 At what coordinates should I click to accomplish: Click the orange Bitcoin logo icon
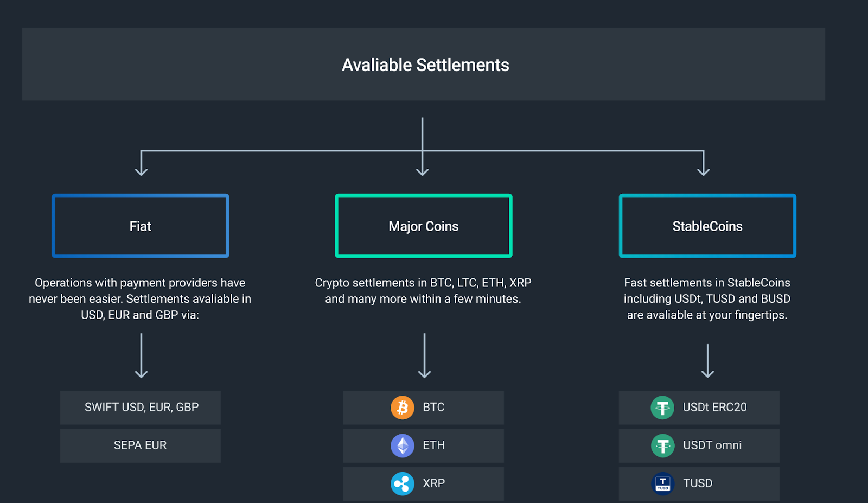403,408
